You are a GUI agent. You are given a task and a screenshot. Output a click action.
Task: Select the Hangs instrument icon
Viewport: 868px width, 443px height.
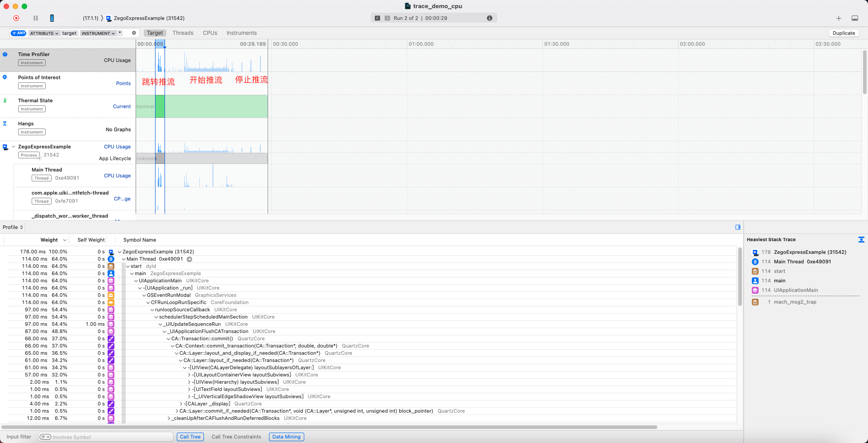[x=5, y=124]
